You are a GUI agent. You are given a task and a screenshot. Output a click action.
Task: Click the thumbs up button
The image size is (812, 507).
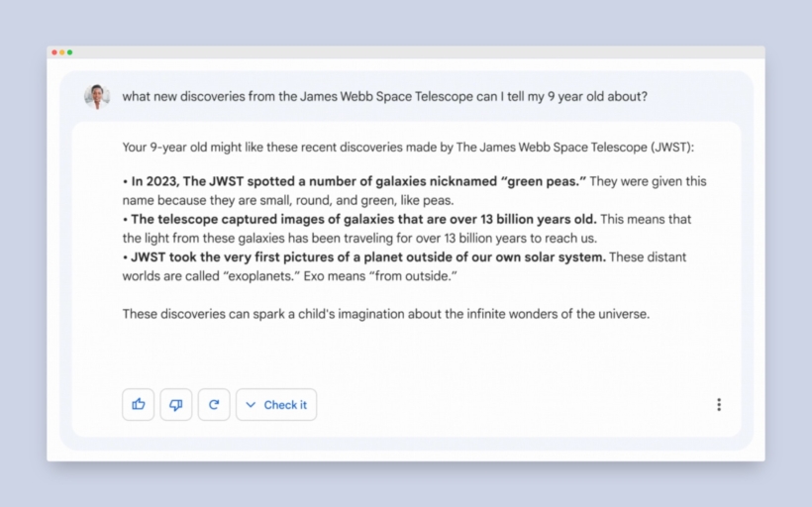(139, 404)
